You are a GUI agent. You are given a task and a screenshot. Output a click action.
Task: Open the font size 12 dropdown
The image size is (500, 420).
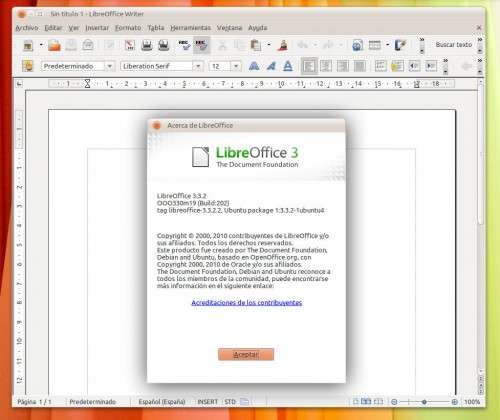(236, 66)
